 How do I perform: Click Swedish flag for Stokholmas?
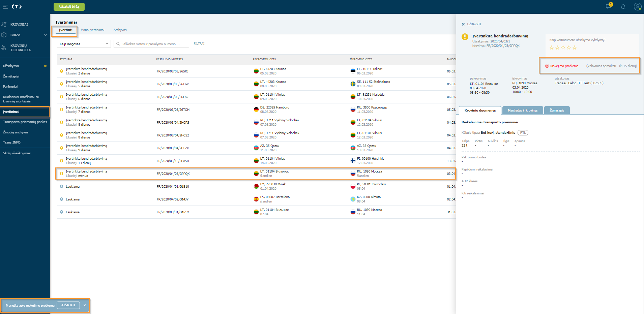(x=353, y=84)
